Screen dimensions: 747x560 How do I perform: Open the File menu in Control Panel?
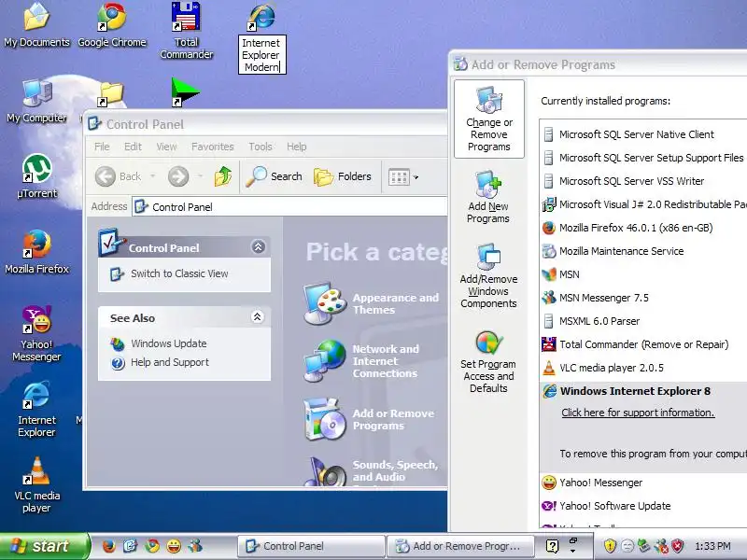click(102, 147)
